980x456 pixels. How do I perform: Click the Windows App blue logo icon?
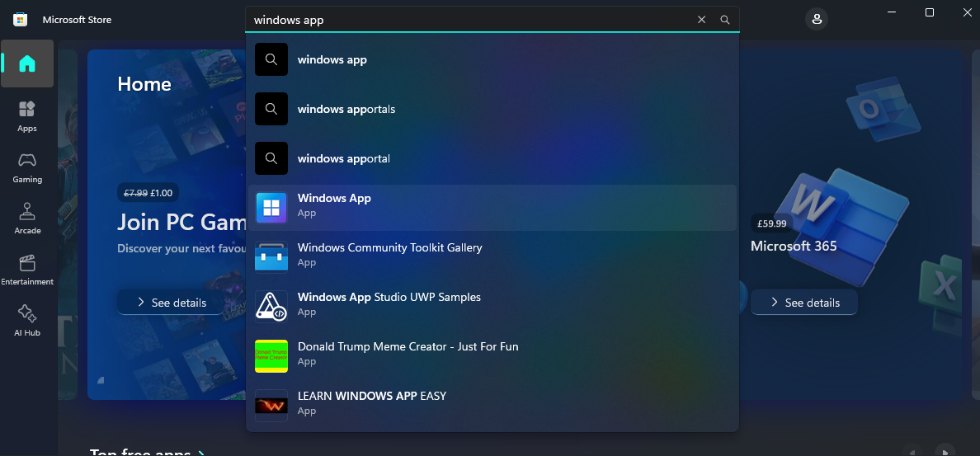pyautogui.click(x=271, y=208)
